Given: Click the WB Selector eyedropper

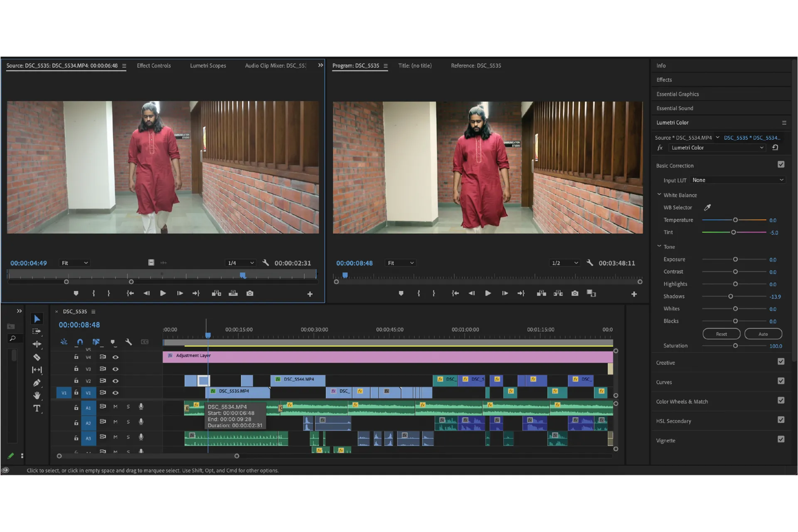Looking at the screenshot, I should click(707, 207).
